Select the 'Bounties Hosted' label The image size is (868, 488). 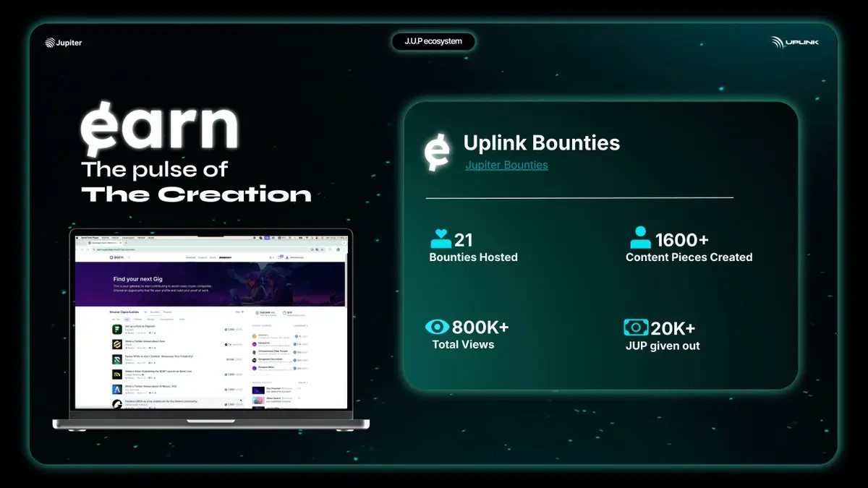[x=473, y=257]
